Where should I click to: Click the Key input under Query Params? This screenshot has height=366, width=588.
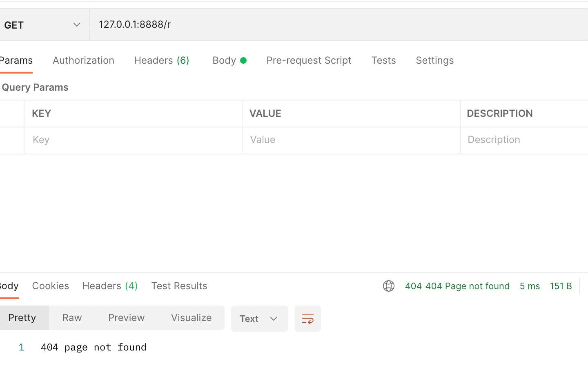[x=133, y=140]
